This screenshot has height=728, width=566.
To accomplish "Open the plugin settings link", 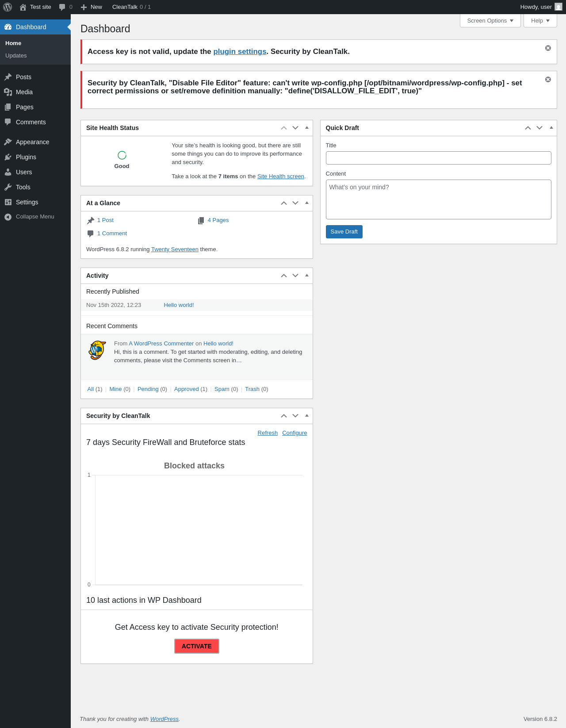I will pos(240,52).
